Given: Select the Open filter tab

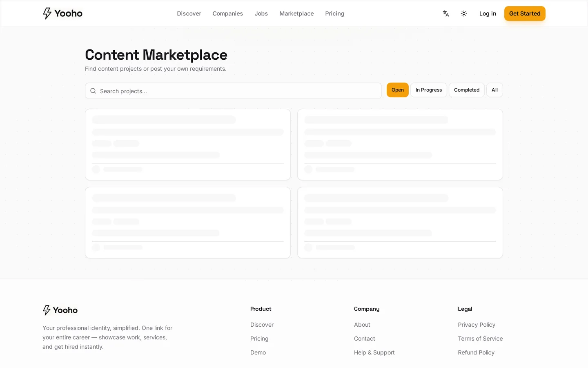Looking at the screenshot, I should 398,90.
